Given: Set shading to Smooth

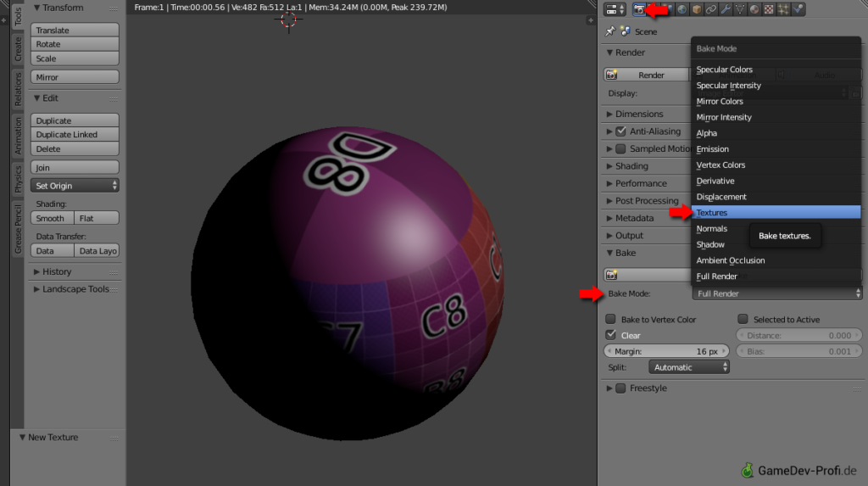Looking at the screenshot, I should [x=52, y=218].
